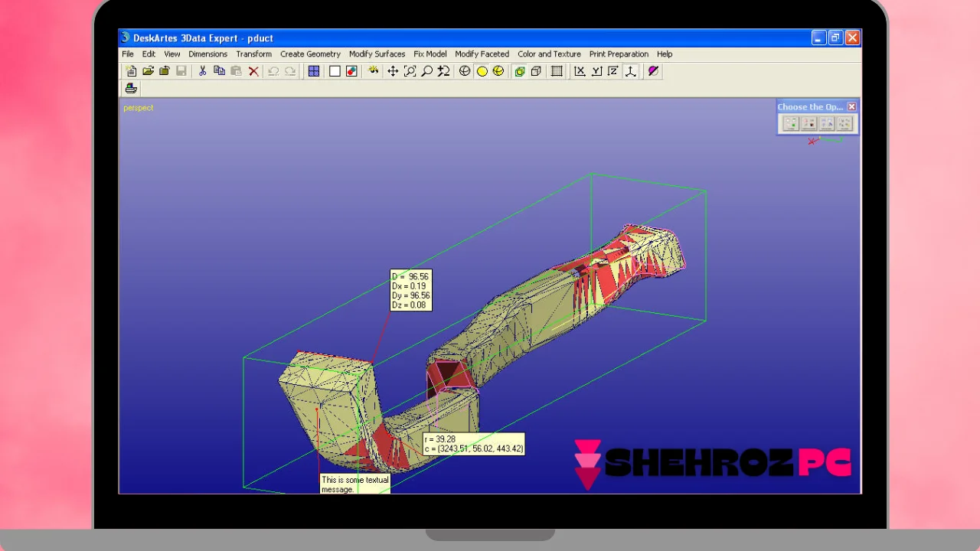Viewport: 980px width, 551px height.
Task: Open the Fix Model menu
Action: (430, 54)
